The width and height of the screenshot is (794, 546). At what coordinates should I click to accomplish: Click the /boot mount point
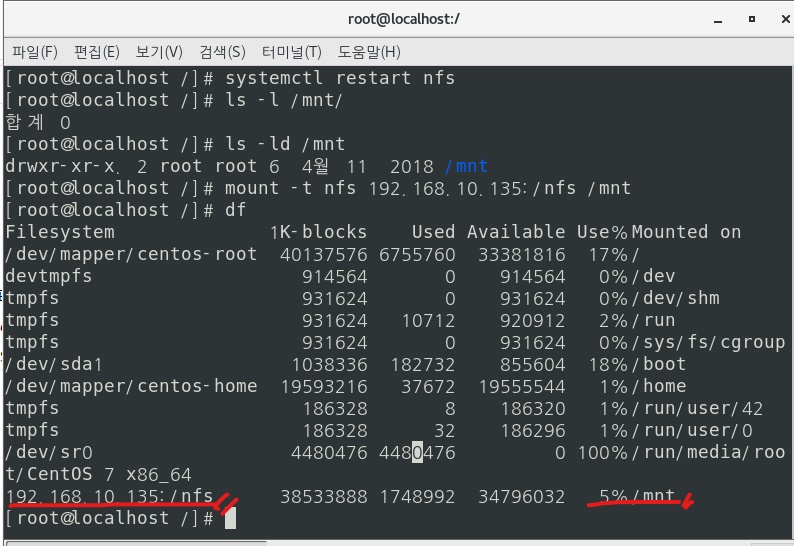(x=659, y=365)
